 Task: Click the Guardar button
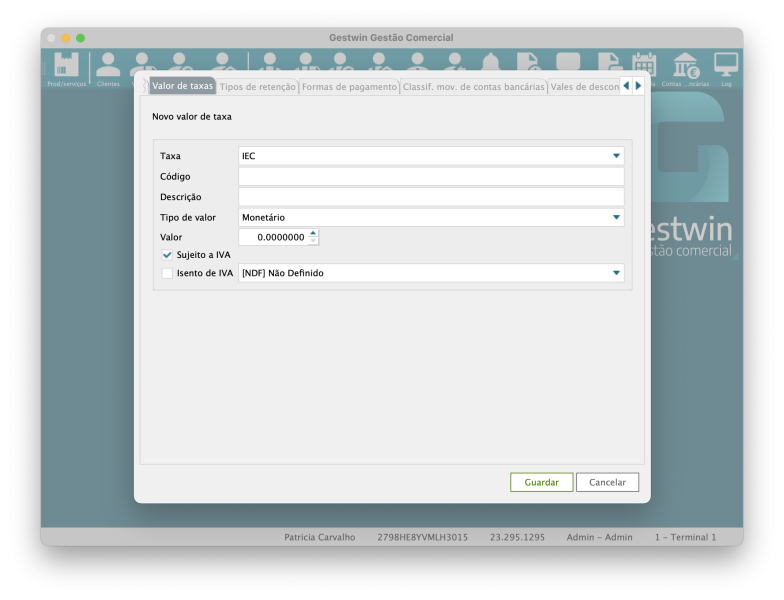[541, 482]
